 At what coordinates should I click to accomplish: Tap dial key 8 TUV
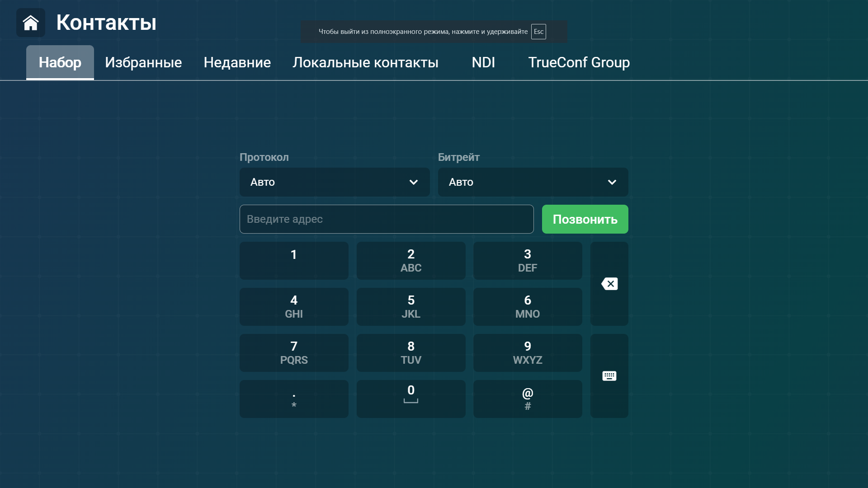click(x=411, y=353)
